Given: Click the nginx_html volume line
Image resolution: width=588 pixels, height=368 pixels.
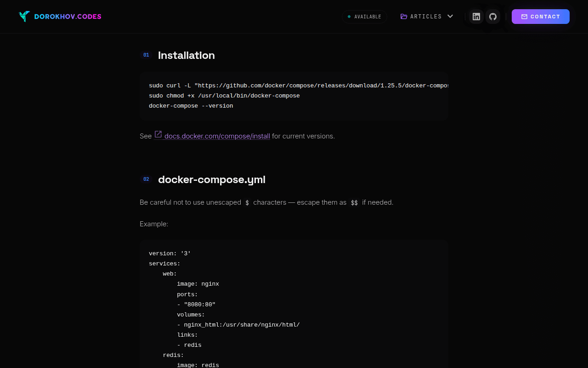Looking at the screenshot, I should [238, 325].
